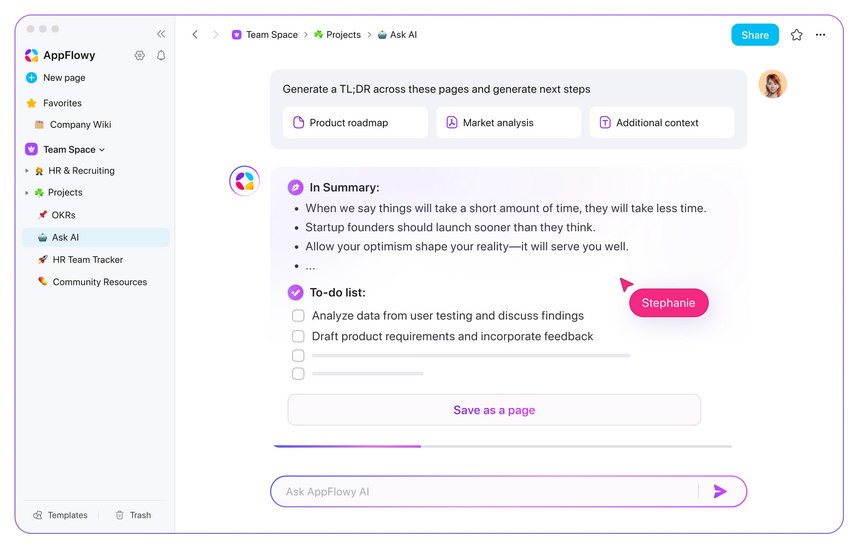865x545 pixels.
Task: Open settings gear next to AppFlowy
Action: [x=140, y=55]
